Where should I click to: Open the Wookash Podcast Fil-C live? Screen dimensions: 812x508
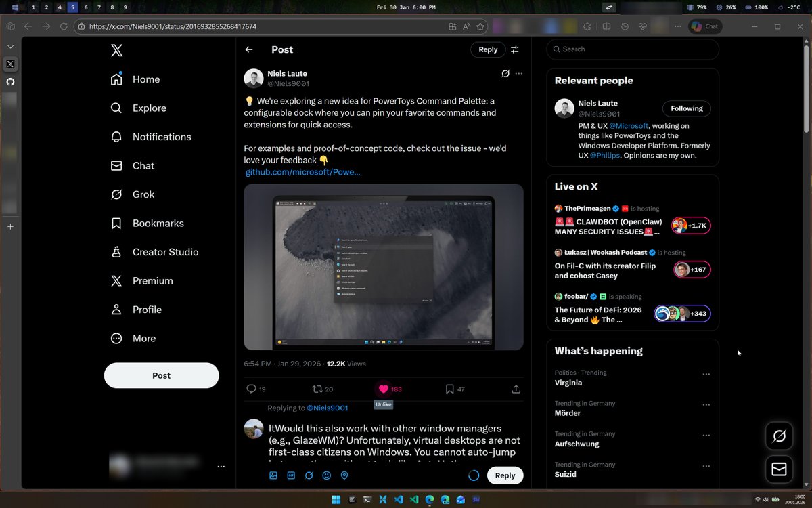point(633,265)
